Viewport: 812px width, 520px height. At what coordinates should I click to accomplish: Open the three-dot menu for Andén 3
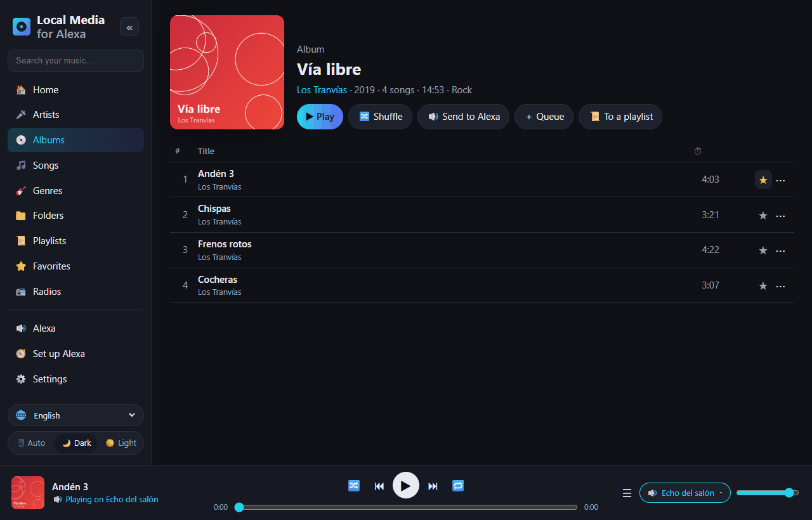pos(780,180)
